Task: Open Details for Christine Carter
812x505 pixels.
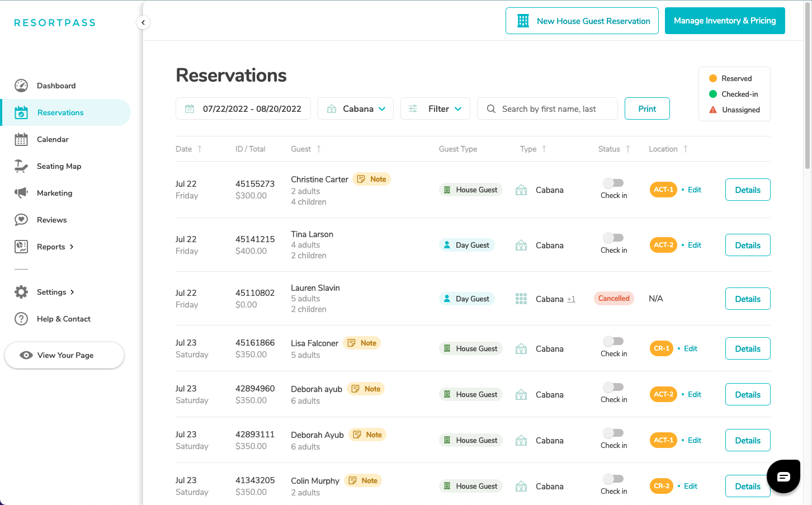Action: pyautogui.click(x=748, y=190)
